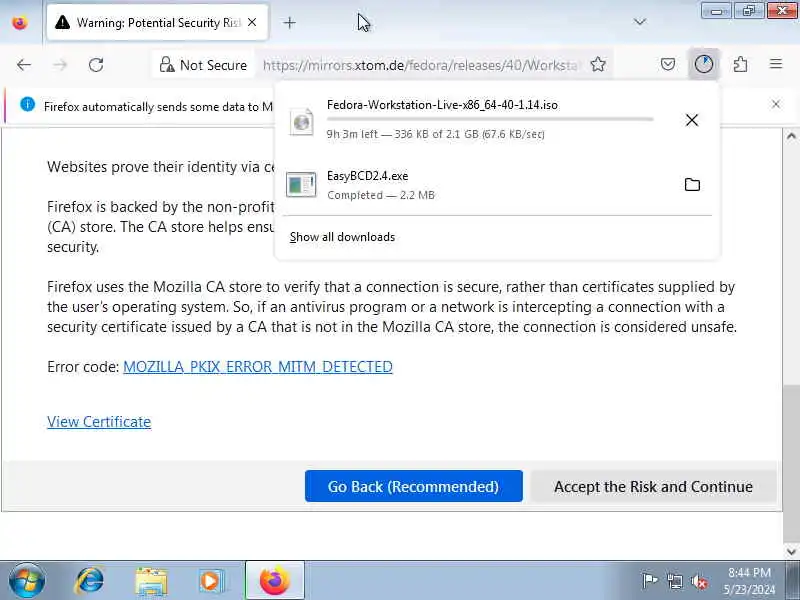Open the Firefox application menu
This screenshot has height=600, width=800.
(x=776, y=64)
